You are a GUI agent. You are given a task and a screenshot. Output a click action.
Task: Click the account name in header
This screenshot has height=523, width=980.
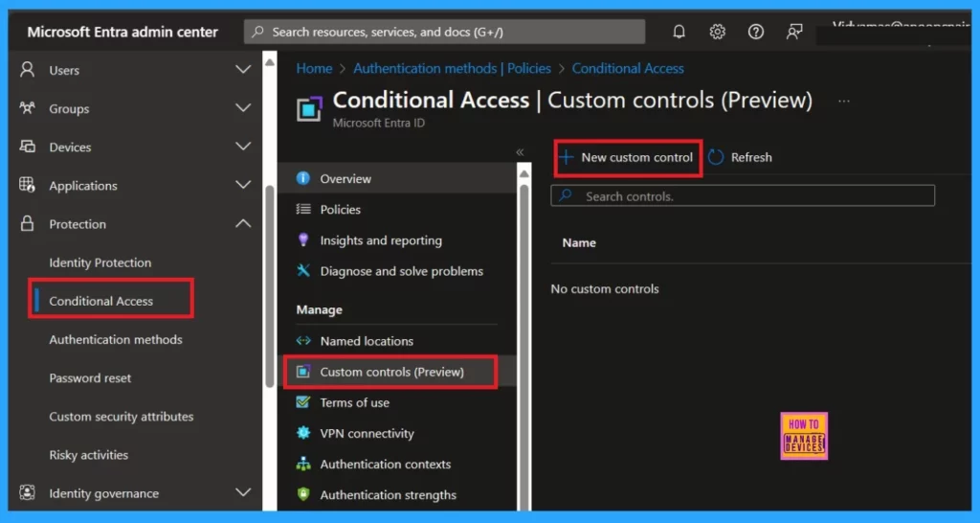click(x=900, y=27)
